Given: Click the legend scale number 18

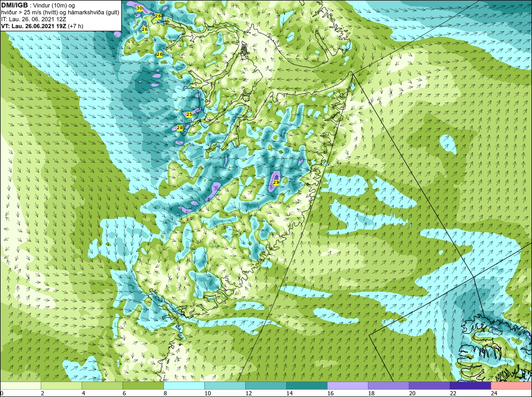Looking at the screenshot, I should [371, 393].
